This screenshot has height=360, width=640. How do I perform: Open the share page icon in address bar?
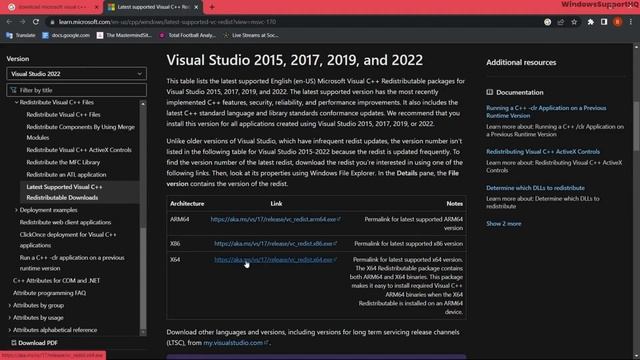coord(561,22)
